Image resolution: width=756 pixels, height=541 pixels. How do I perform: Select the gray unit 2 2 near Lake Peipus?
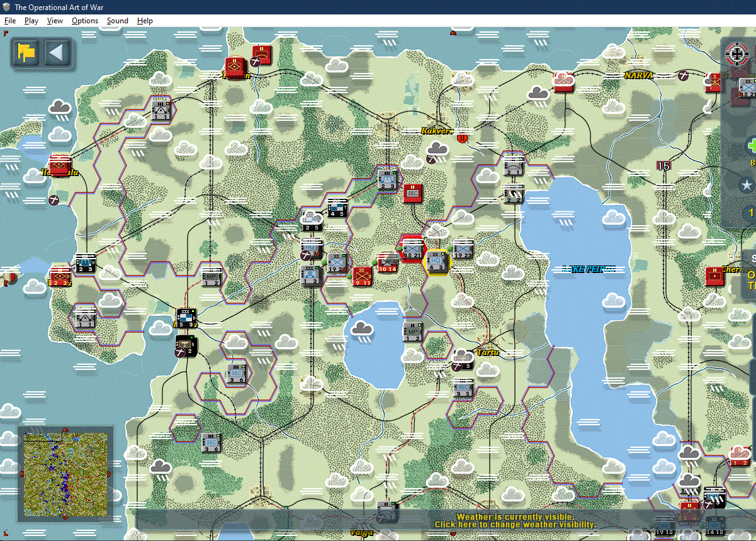click(x=513, y=193)
